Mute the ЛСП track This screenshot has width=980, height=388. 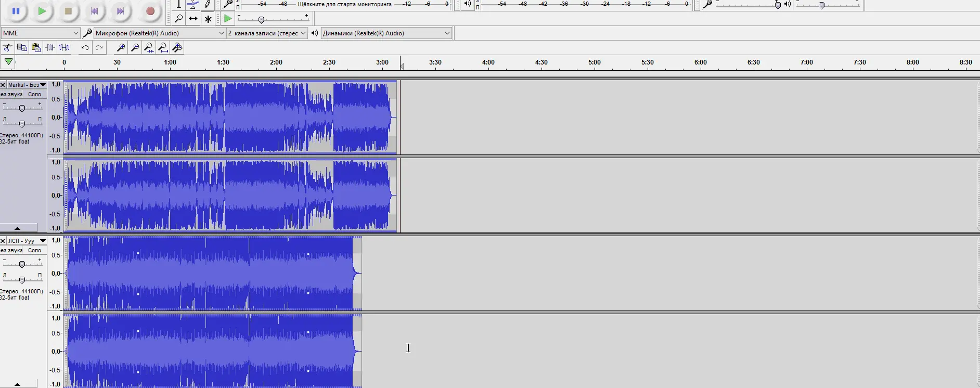pyautogui.click(x=11, y=250)
